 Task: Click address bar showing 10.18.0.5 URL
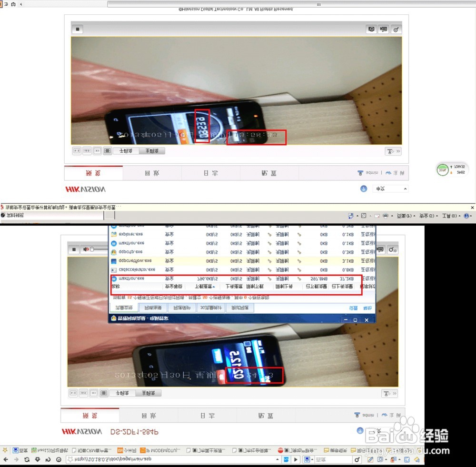[172, 459]
